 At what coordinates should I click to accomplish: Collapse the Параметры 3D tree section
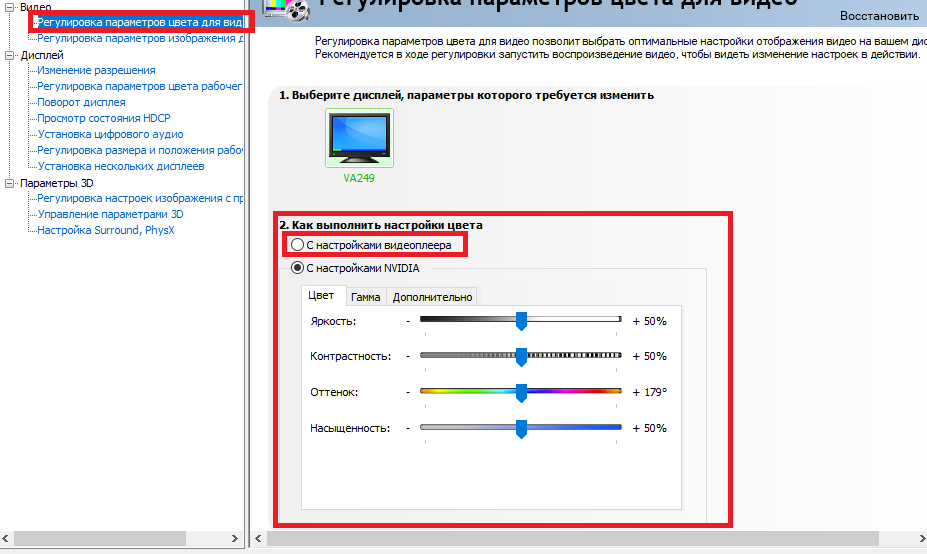9,183
